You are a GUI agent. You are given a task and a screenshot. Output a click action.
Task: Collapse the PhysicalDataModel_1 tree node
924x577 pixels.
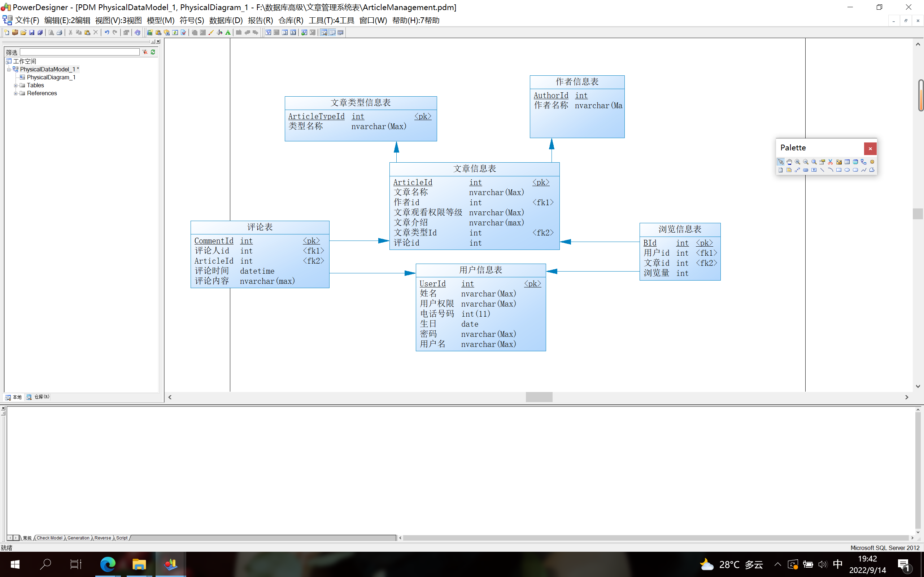[x=9, y=70]
